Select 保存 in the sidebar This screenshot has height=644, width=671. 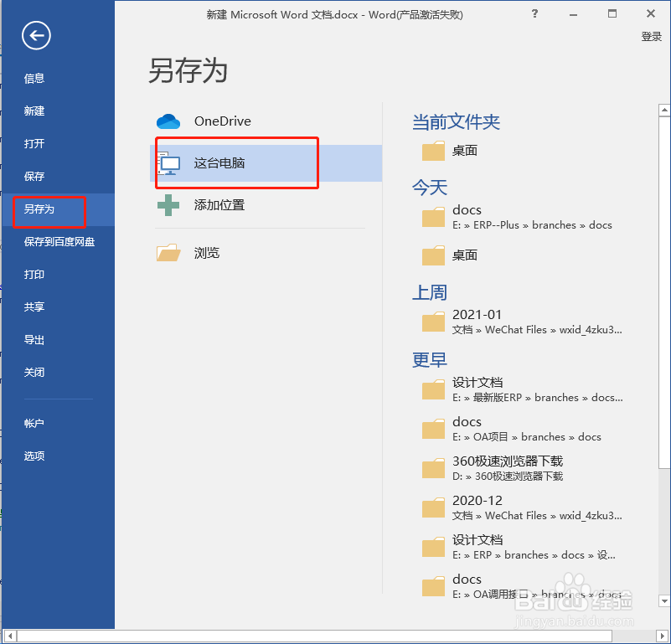[34, 176]
